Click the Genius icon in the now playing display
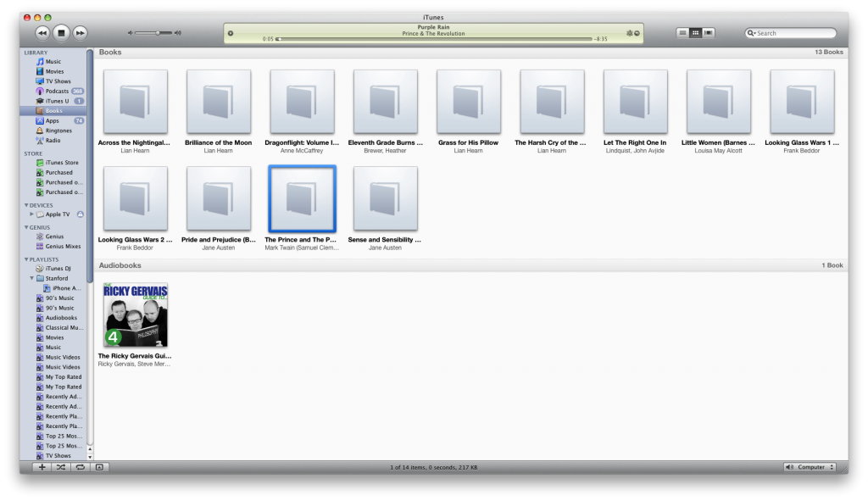The image size is (868, 501). 630,33
